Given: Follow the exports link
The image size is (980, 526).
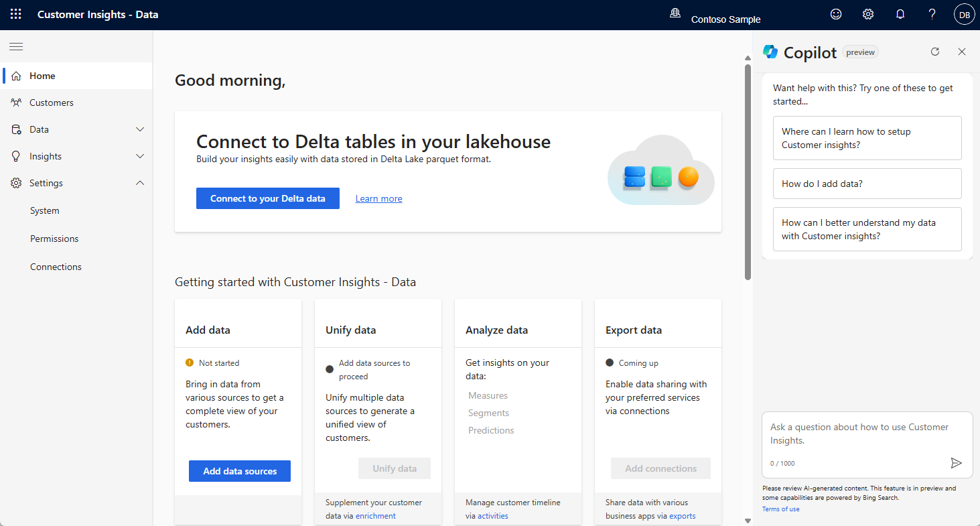Looking at the screenshot, I should click(683, 516).
